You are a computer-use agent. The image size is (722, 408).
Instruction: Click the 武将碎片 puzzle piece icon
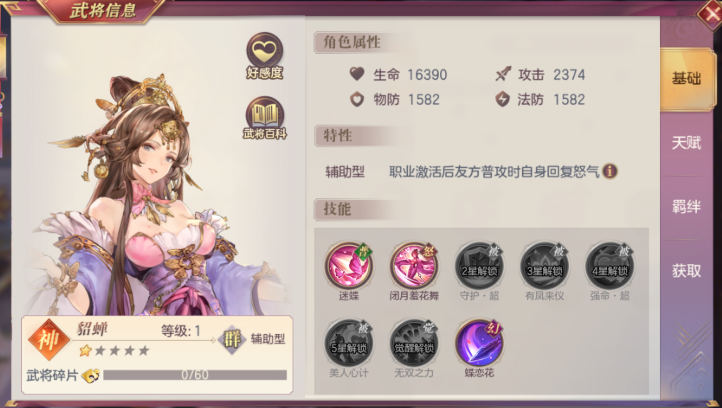tap(91, 375)
